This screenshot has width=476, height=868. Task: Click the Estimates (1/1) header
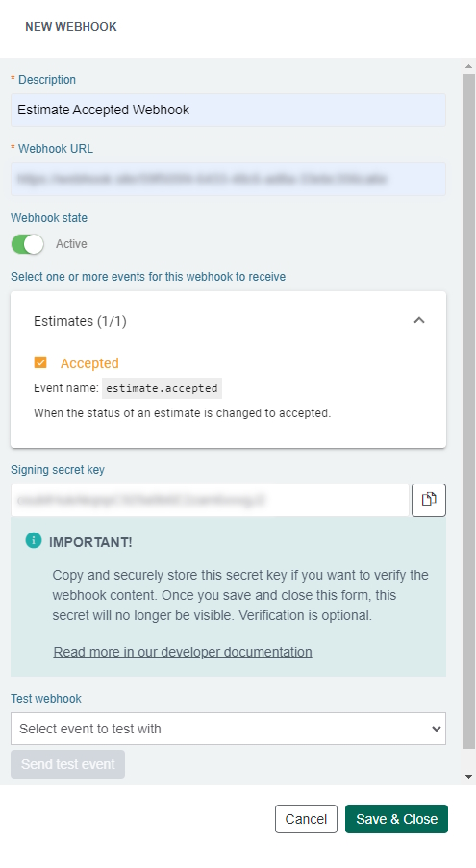[x=80, y=321]
